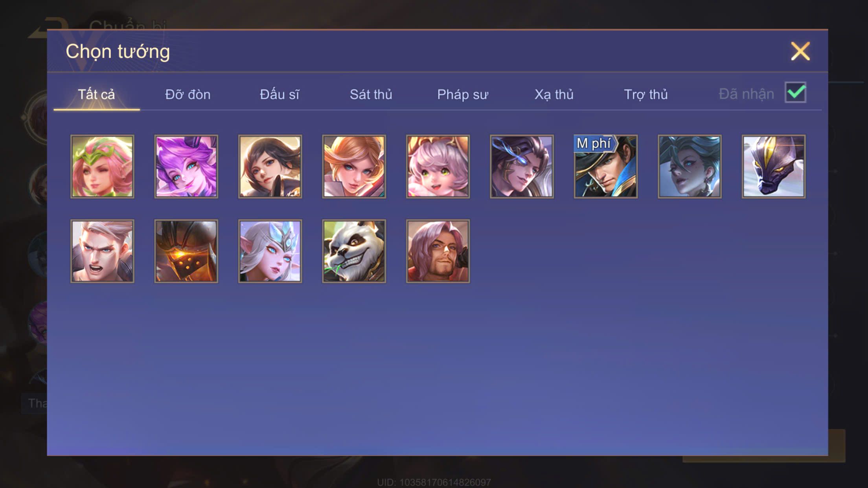Select the glowing-eyed armored helmet hero
Screen dimensions: 868x488
186,251
